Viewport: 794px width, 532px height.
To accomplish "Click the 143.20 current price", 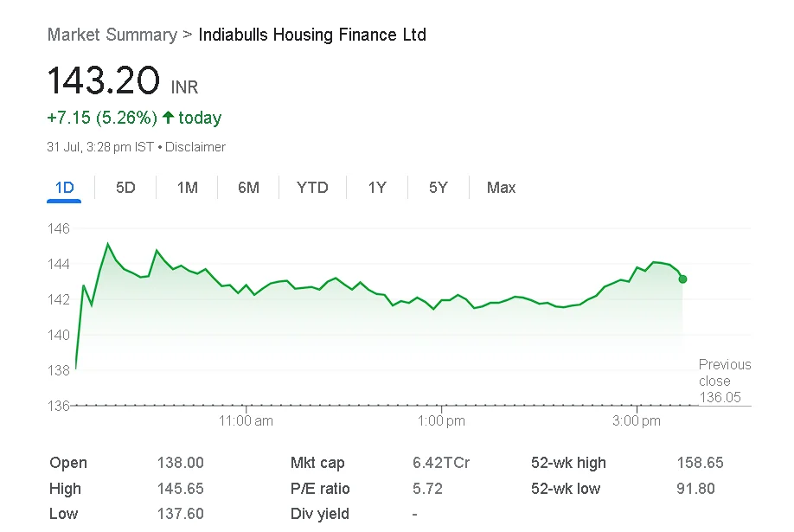I will tap(104, 80).
